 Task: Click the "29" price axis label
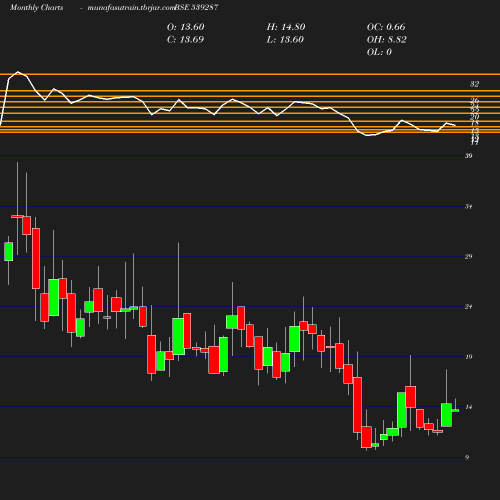click(469, 256)
